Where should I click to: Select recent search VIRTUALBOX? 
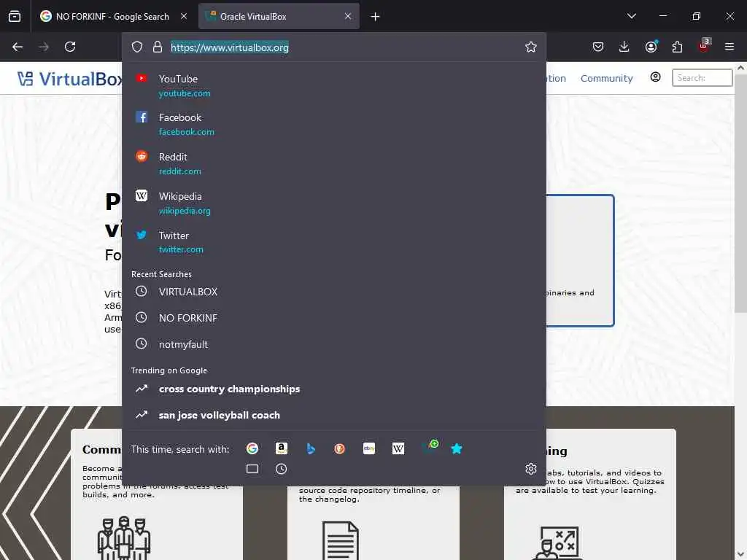(334, 292)
